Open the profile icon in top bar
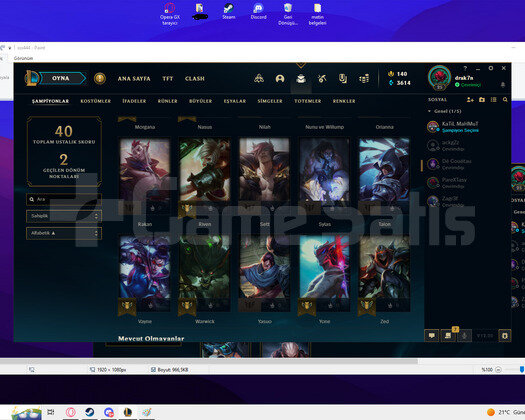 (x=280, y=79)
